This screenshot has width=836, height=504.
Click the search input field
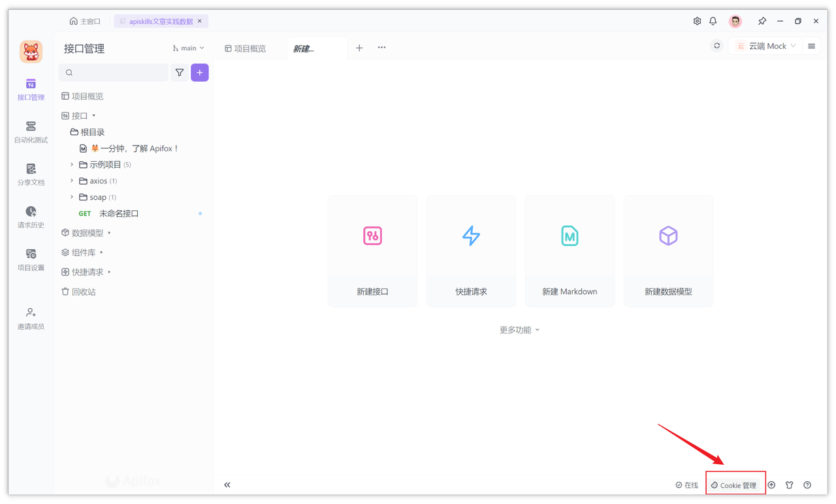coord(114,72)
